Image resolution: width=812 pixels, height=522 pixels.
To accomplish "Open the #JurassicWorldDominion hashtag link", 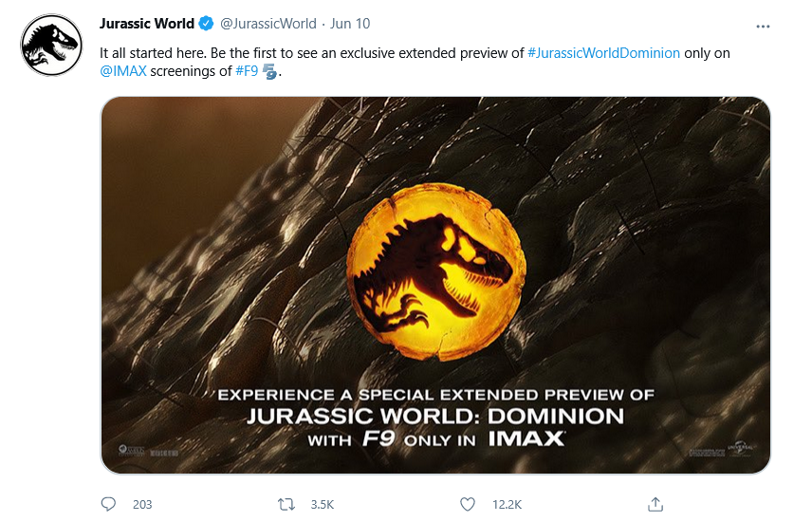I will (603, 53).
